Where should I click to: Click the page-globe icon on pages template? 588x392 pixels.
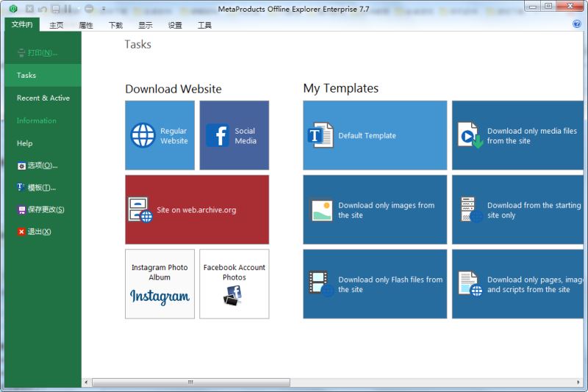coord(470,284)
